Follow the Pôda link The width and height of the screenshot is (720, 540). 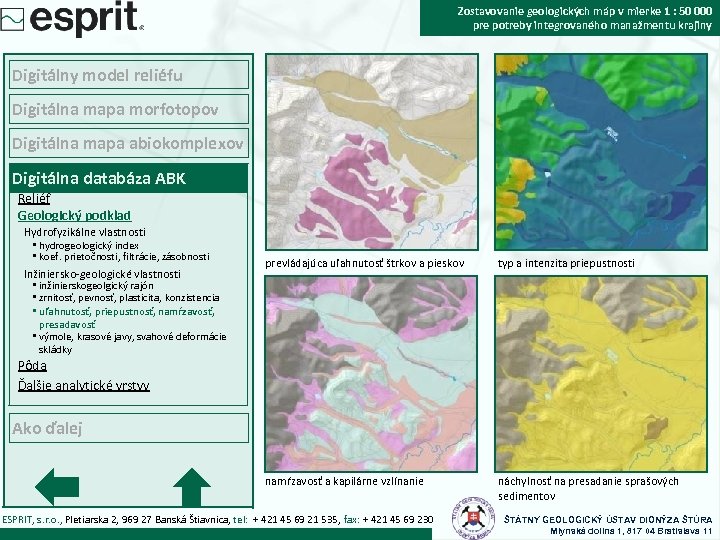tap(32, 366)
